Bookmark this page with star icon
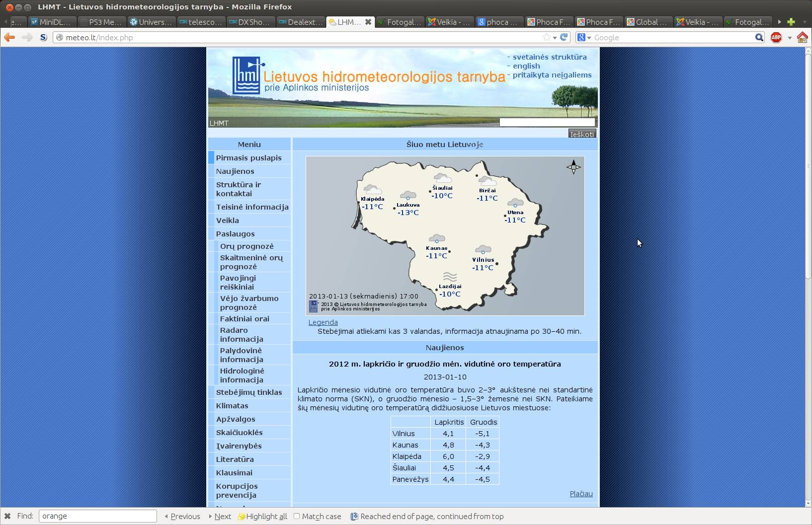812x525 pixels. 547,37
